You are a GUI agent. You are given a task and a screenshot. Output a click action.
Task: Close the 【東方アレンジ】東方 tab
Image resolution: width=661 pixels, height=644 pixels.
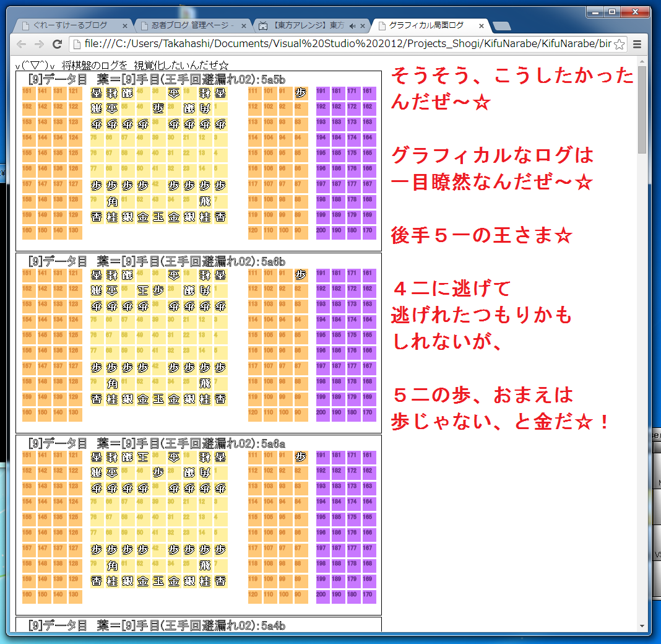[x=363, y=26]
